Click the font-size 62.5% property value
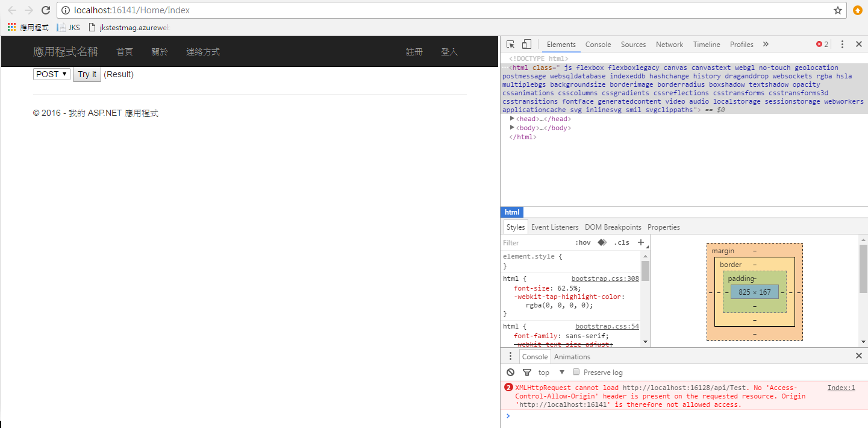Viewport: 868px width, 428px height. [x=567, y=288]
